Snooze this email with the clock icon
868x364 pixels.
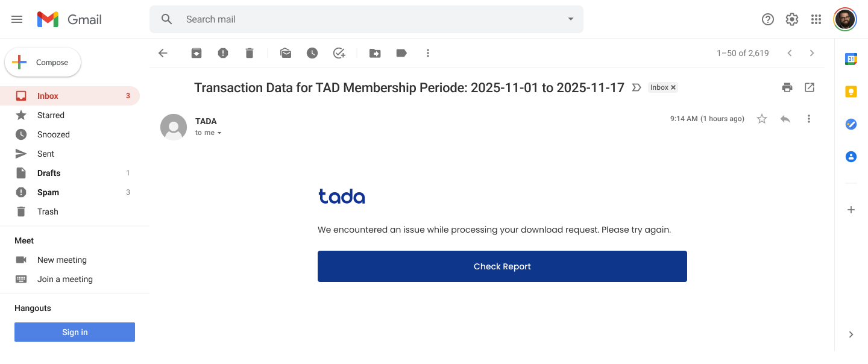(x=312, y=53)
